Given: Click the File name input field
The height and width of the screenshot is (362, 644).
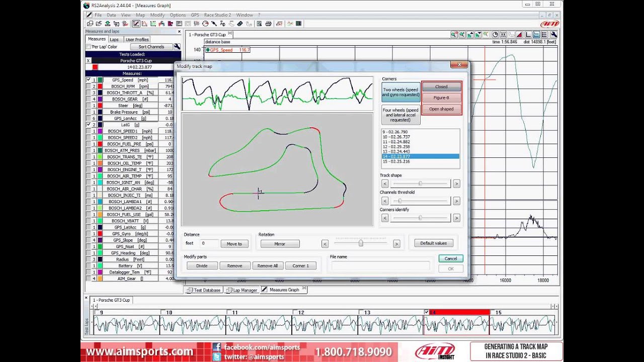Looking at the screenshot, I should 380,265.
